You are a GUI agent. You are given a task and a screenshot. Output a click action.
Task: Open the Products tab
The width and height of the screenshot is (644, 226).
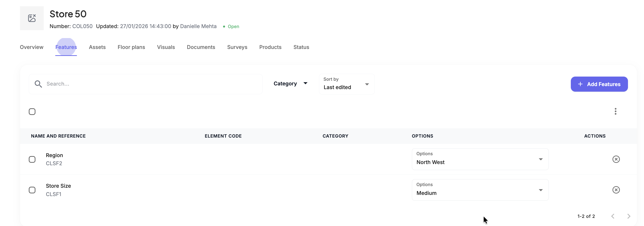tap(270, 47)
